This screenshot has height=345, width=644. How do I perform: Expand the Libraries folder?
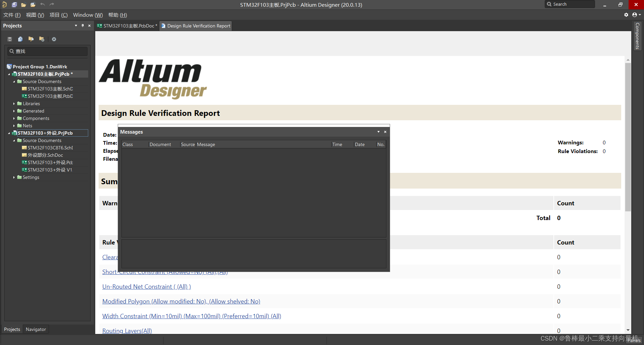pos(14,103)
